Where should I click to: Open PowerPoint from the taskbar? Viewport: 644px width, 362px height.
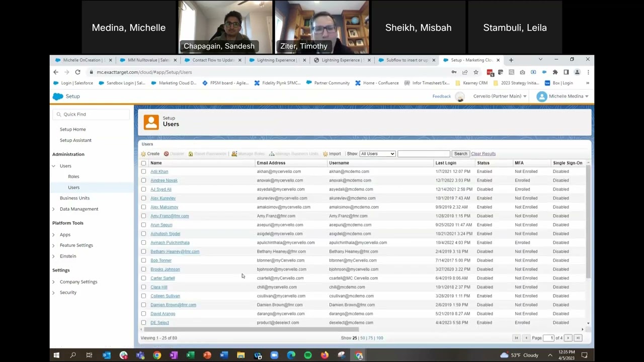pyautogui.click(x=207, y=355)
